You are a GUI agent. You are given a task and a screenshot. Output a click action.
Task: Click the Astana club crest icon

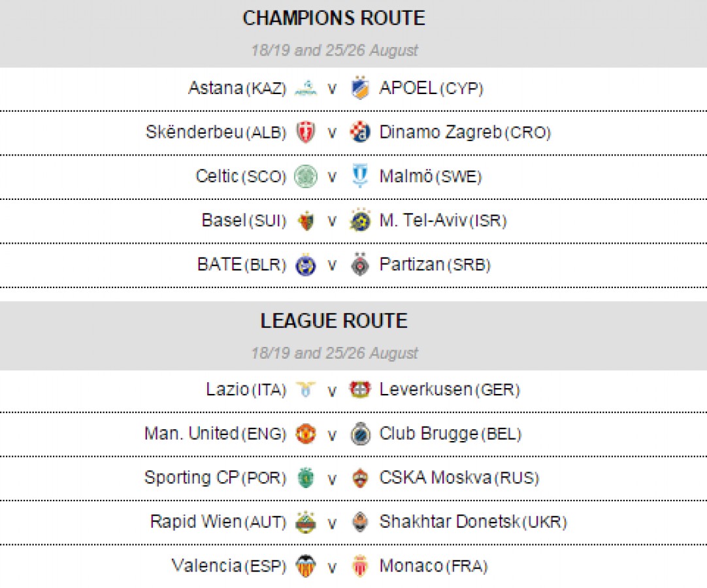pyautogui.click(x=306, y=88)
